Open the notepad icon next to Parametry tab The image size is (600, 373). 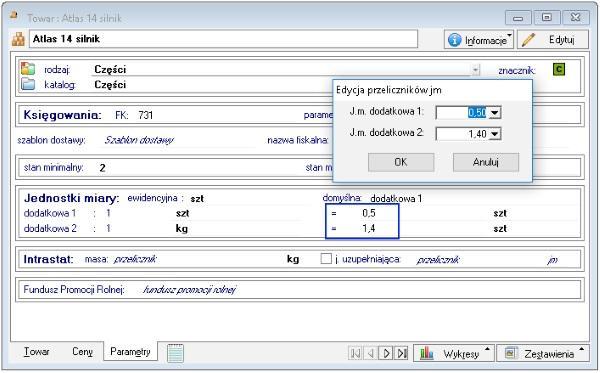click(176, 352)
